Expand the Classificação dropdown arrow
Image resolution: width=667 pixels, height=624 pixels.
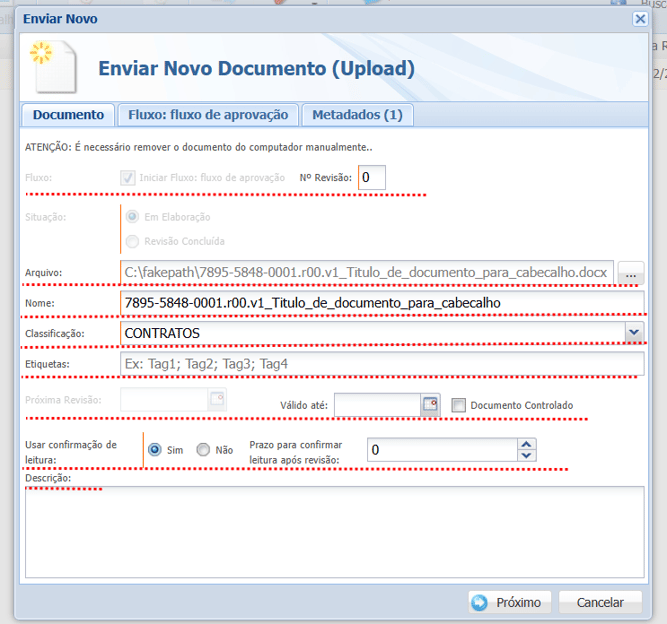[633, 332]
